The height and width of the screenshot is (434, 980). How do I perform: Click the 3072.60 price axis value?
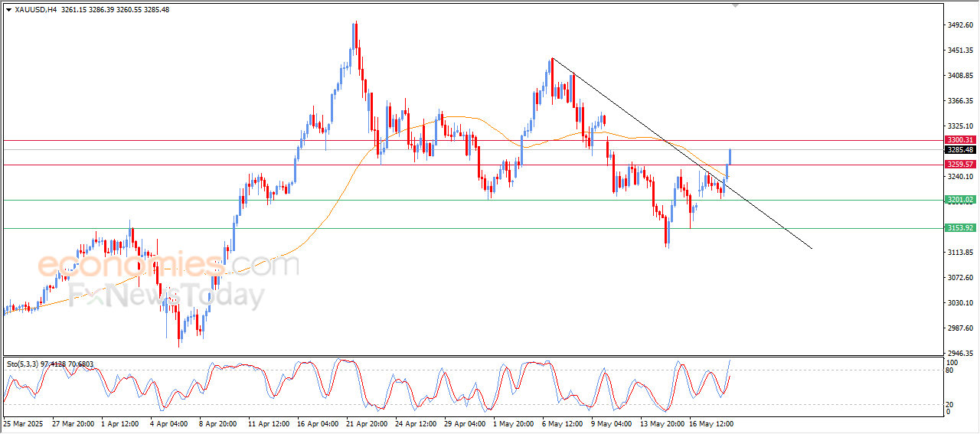[962, 278]
